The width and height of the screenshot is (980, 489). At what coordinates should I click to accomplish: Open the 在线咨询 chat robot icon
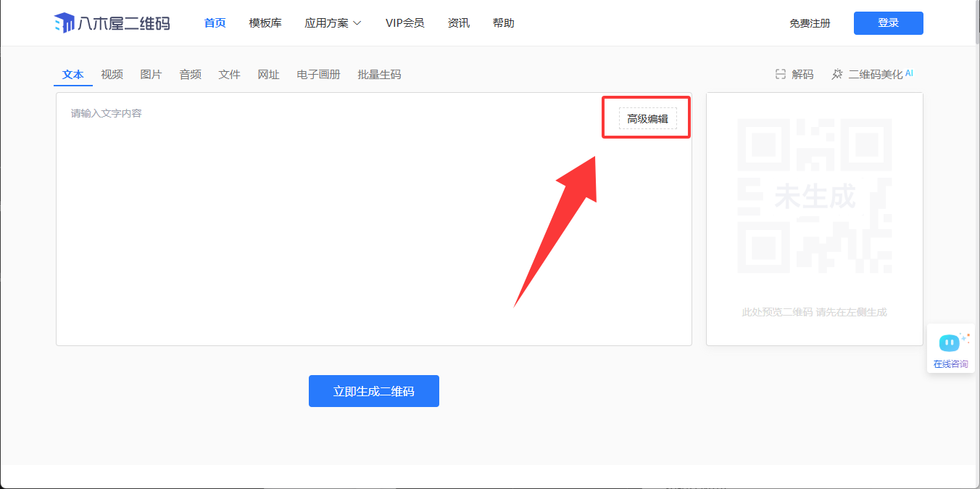click(x=950, y=343)
